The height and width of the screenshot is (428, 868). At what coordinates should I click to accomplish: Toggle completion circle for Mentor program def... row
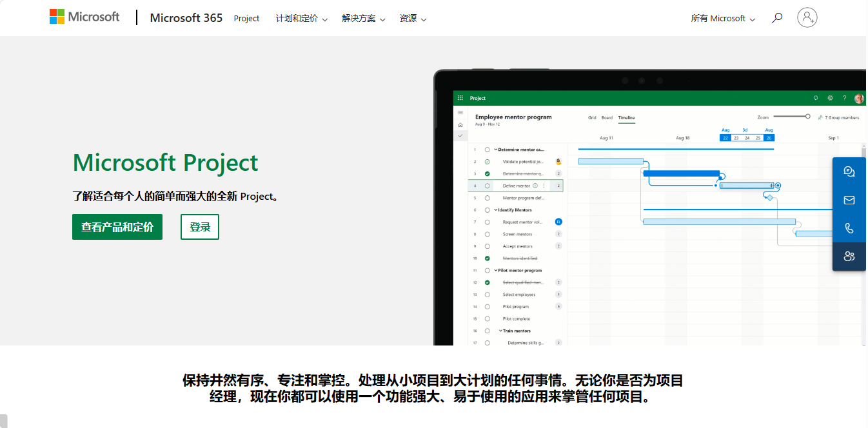click(x=488, y=198)
